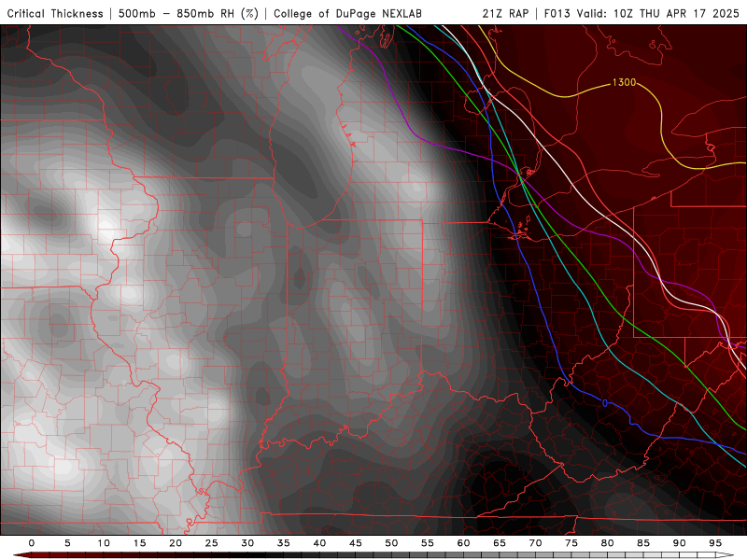Click the "5" tick on the colorbar
This screenshot has height=560, width=747.
pos(67,543)
